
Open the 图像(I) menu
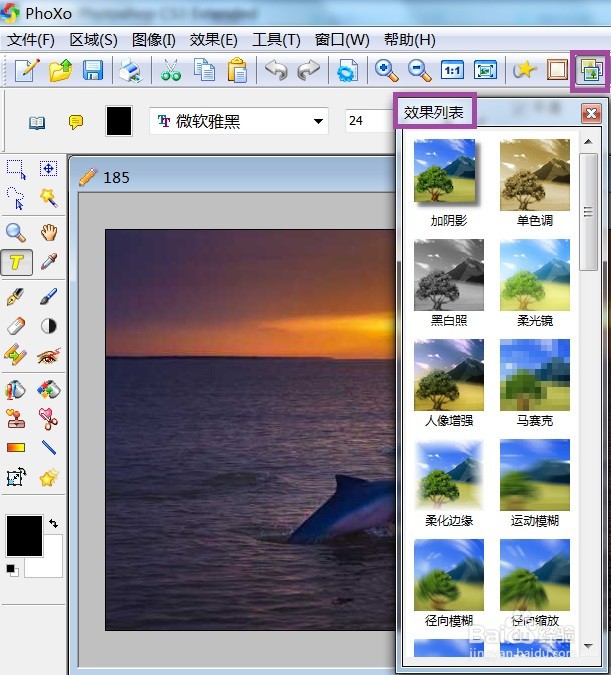(x=154, y=40)
